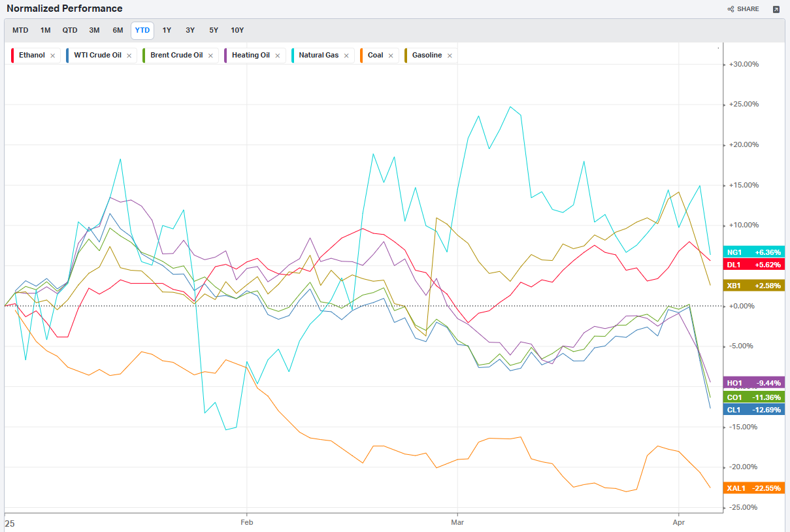Remove Gasoline series from chart
This screenshot has height=532, width=790.
click(x=450, y=56)
